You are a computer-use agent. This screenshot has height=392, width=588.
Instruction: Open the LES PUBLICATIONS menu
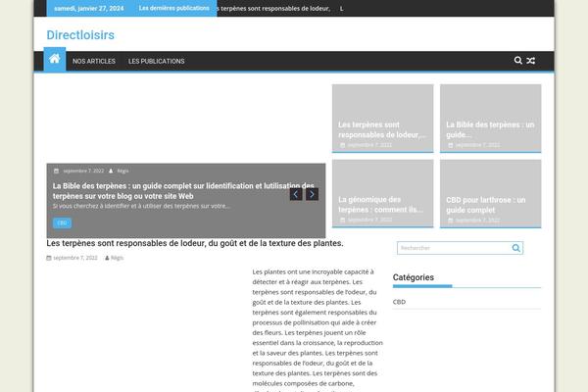(157, 61)
